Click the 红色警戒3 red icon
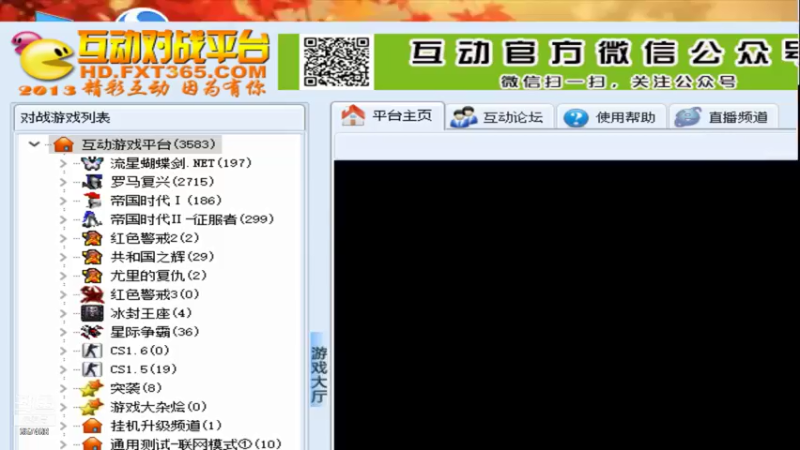The image size is (800, 450). pyautogui.click(x=92, y=294)
